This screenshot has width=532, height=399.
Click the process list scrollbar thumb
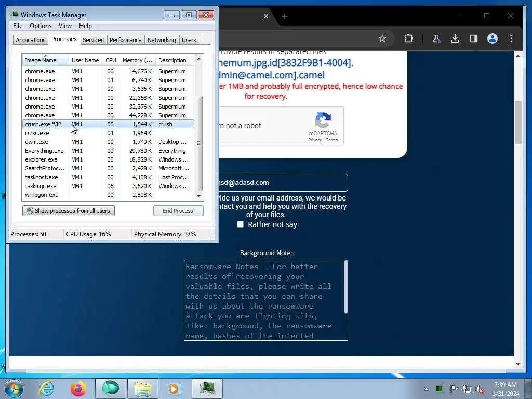pyautogui.click(x=199, y=143)
